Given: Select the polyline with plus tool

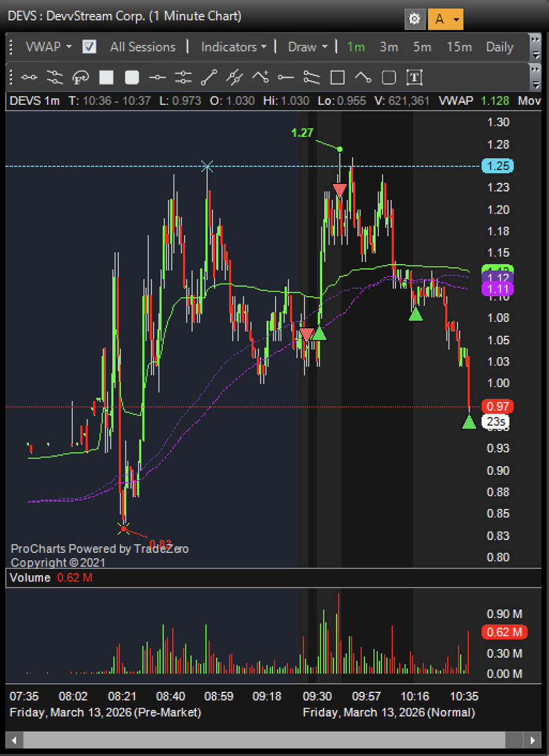Looking at the screenshot, I should click(x=260, y=77).
